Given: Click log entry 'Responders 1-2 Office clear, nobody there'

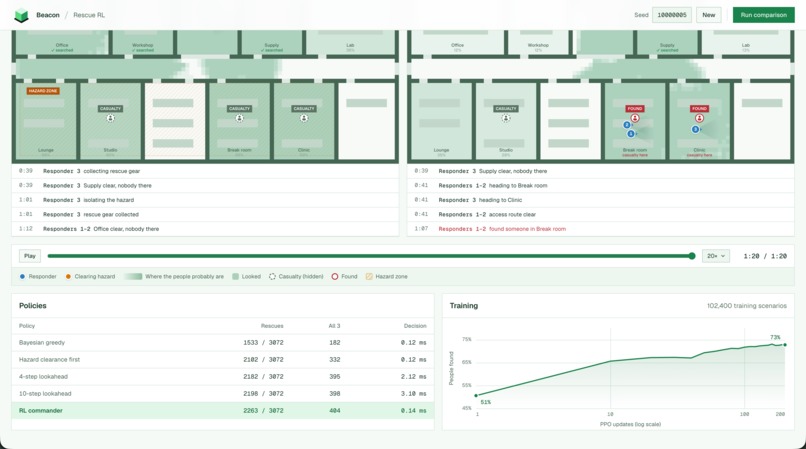Looking at the screenshot, I should tap(205, 229).
